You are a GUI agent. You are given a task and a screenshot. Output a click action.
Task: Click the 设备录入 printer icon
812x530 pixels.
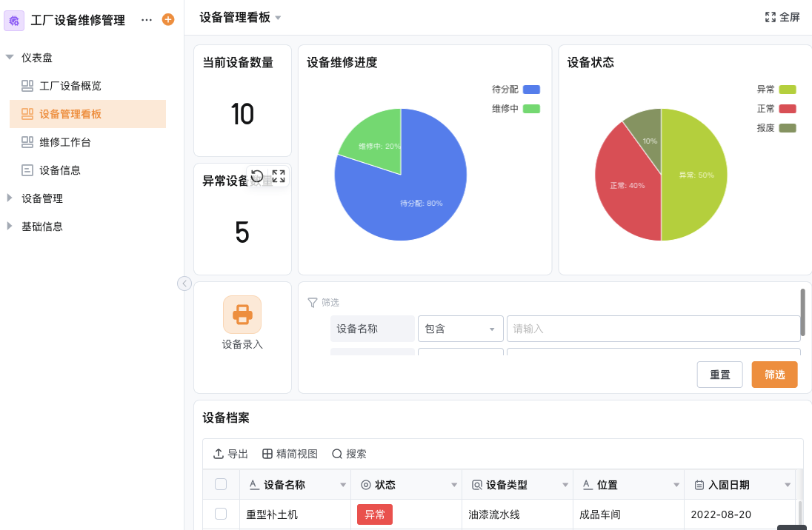click(x=242, y=315)
